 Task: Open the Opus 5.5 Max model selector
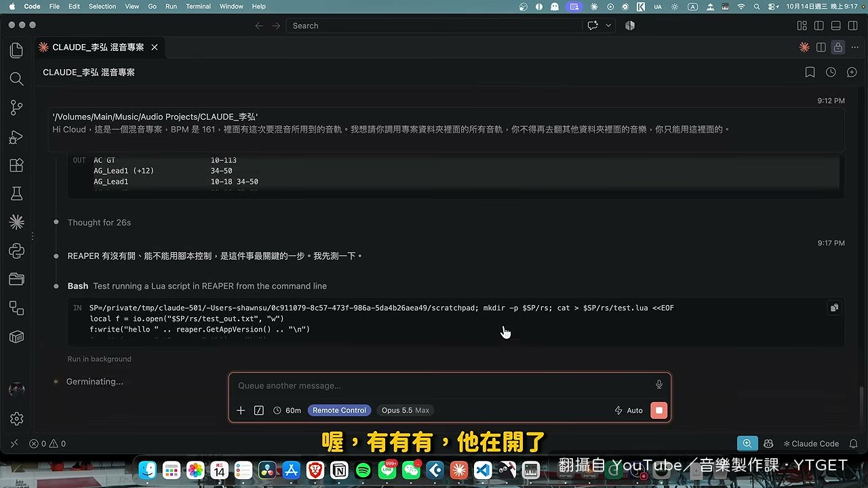[x=406, y=410]
